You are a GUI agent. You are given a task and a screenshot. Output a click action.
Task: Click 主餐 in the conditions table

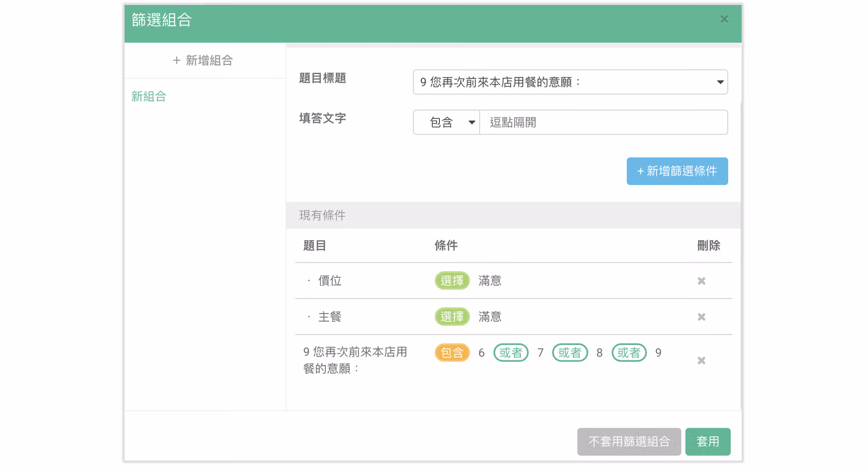(x=330, y=317)
